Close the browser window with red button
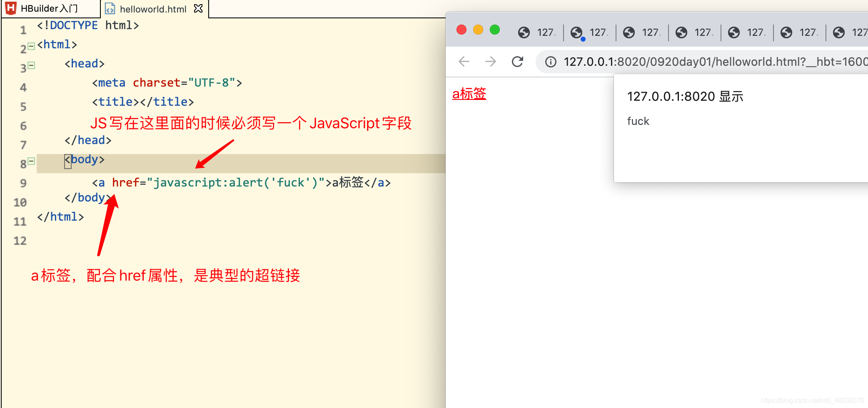 click(461, 30)
